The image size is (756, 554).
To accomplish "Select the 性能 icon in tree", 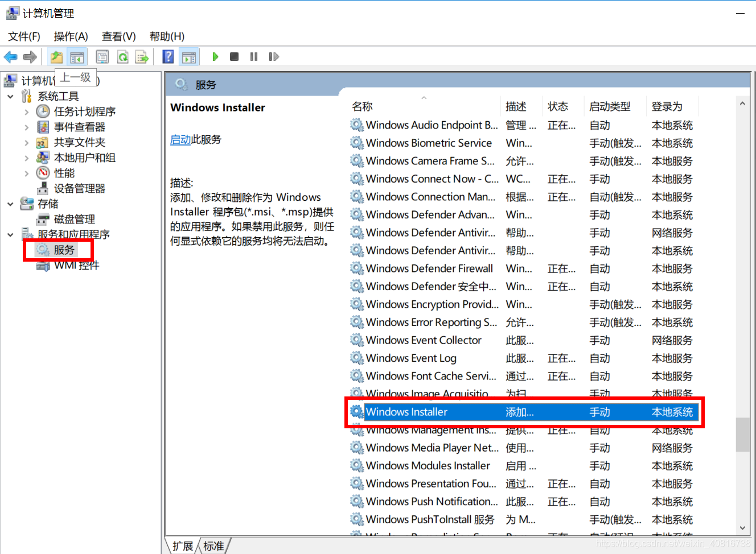I will point(43,173).
